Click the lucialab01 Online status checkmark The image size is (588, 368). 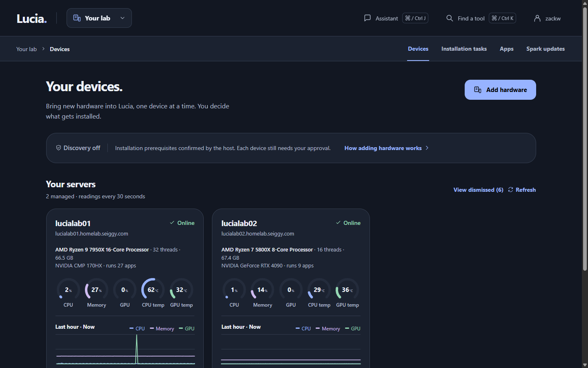[x=172, y=223]
